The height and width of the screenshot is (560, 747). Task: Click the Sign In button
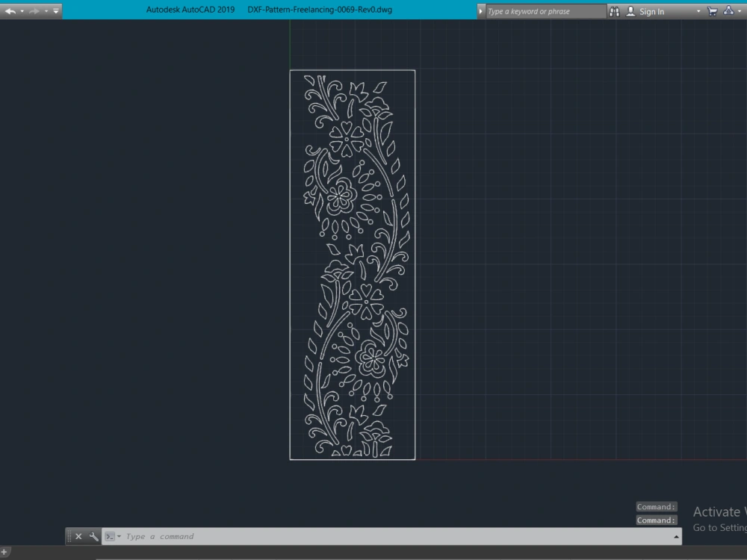click(651, 10)
